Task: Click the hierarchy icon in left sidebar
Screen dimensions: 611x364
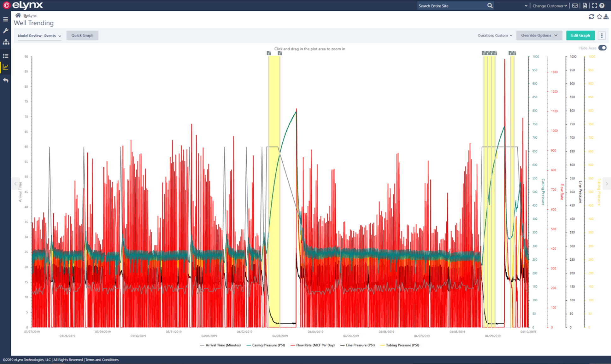Action: coord(5,42)
